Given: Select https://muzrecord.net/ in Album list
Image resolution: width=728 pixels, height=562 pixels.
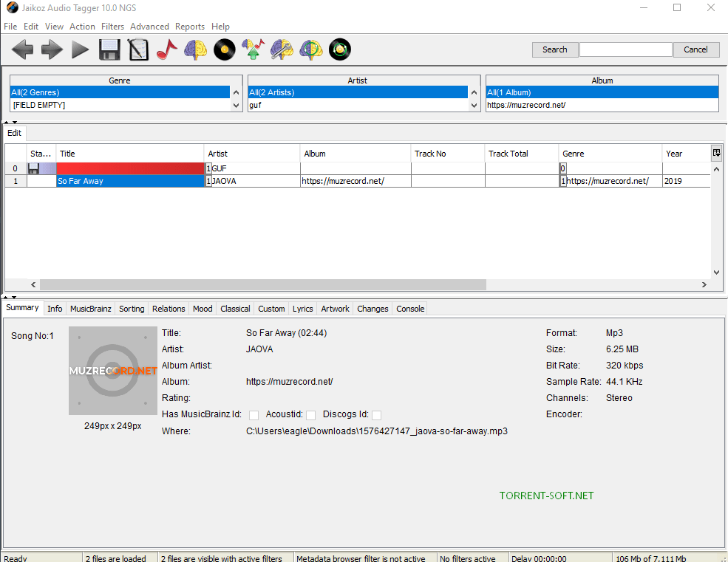Looking at the screenshot, I should pyautogui.click(x=602, y=106).
